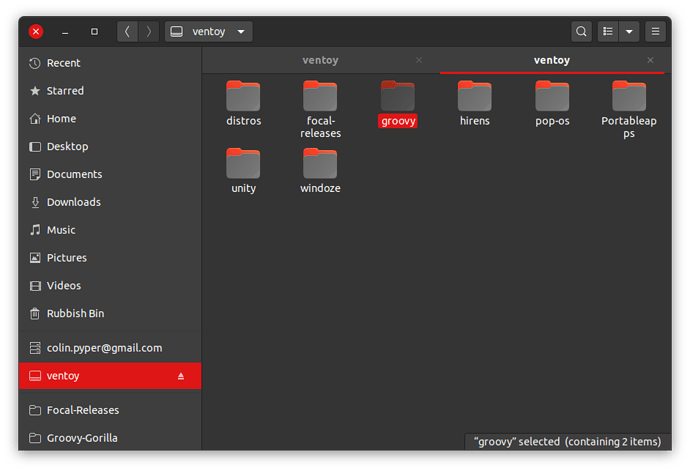Viewport: 690px width, 470px height.
Task: Eject the ventoy drive
Action: pos(181,376)
